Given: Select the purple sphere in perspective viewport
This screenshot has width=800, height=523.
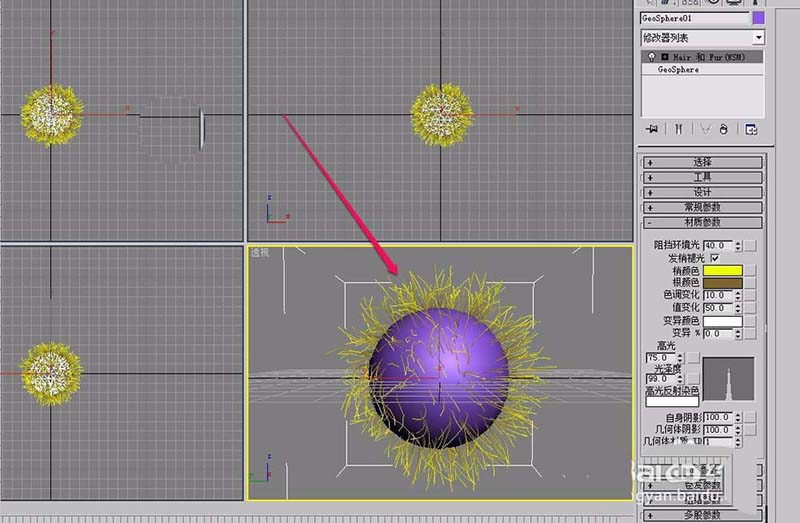Looking at the screenshot, I should click(x=439, y=378).
